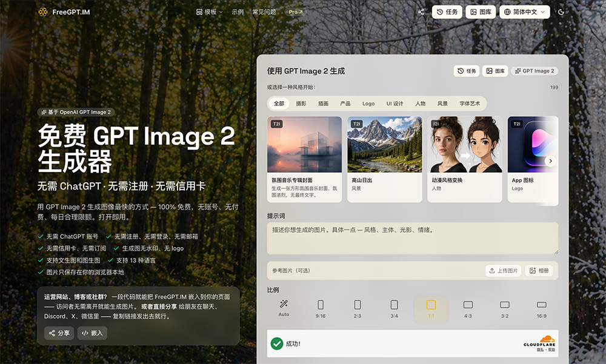The width and height of the screenshot is (606, 364).
Task: Click the share icon in top bar
Action: pos(421,12)
